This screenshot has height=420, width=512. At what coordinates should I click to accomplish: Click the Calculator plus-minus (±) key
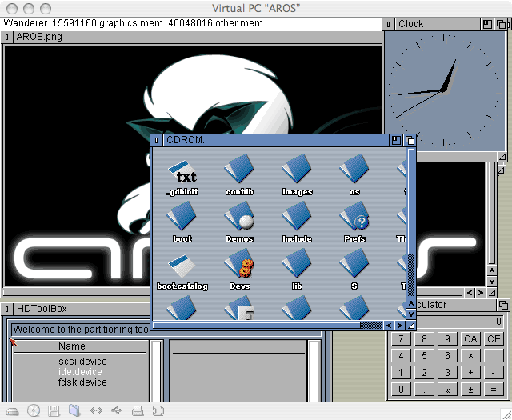coord(470,390)
